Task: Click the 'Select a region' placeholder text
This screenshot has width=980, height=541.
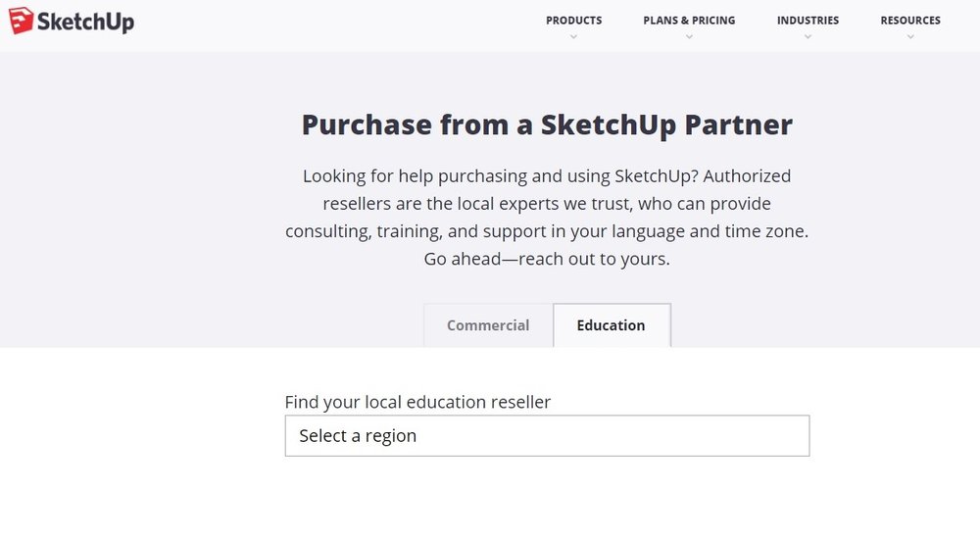Action: pos(358,436)
